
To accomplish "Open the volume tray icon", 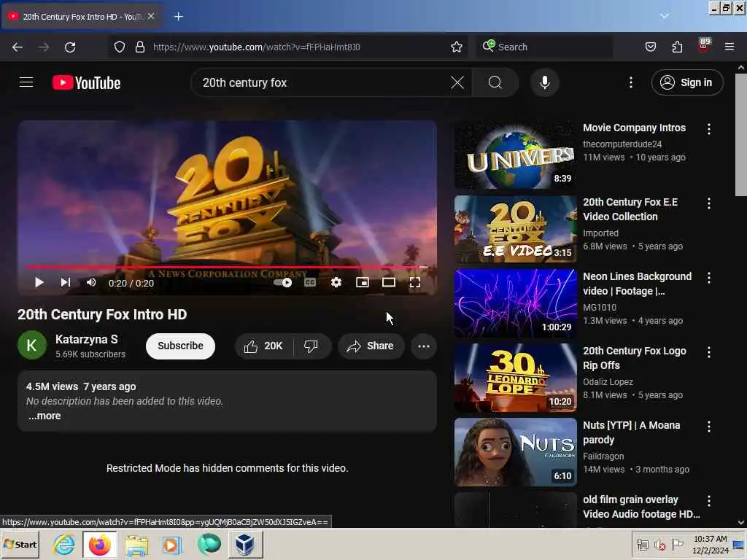I will click(x=659, y=545).
